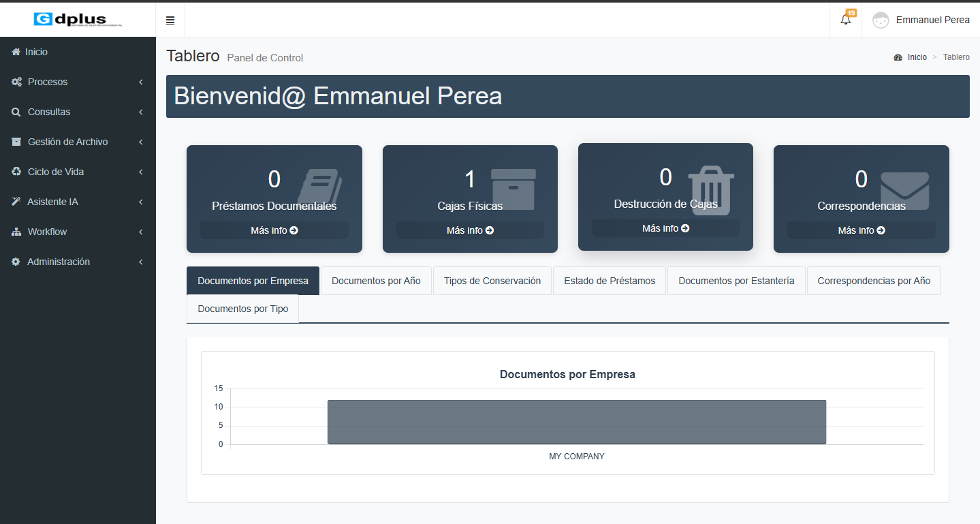Expand the Gestión de Archivo menu
The height and width of the screenshot is (524, 980).
pyautogui.click(x=67, y=142)
